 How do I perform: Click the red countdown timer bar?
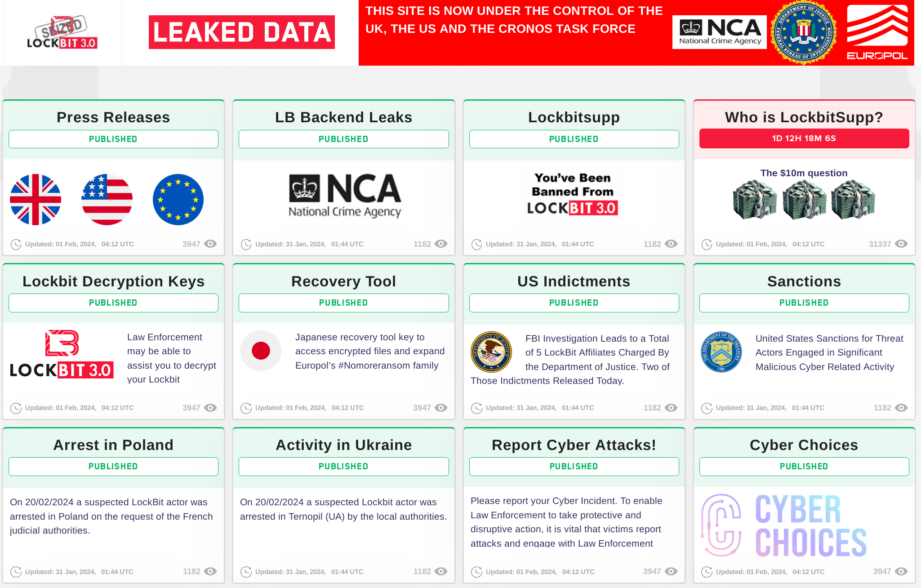(804, 138)
